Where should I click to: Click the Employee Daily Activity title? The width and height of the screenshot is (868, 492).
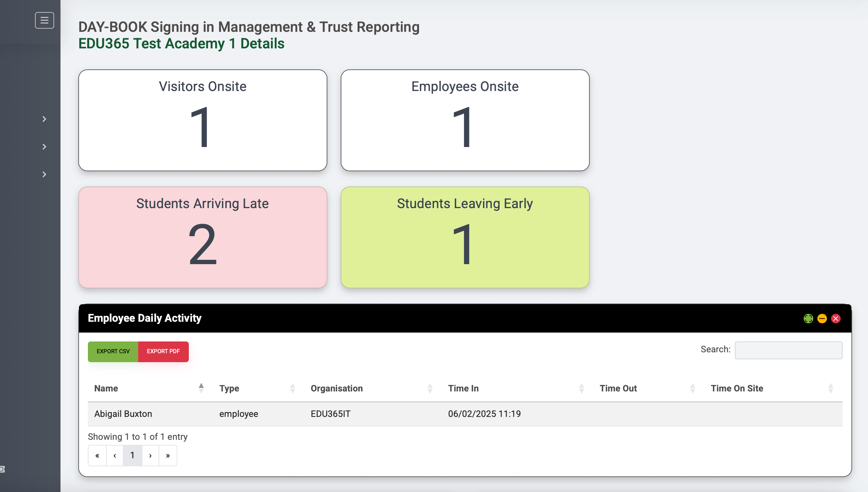(x=145, y=318)
